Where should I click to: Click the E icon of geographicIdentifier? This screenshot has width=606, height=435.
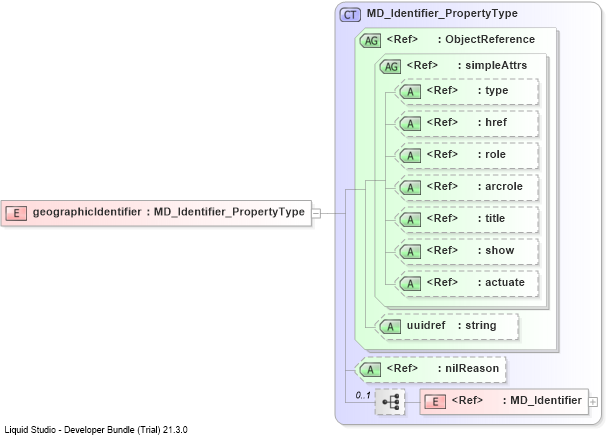coord(16,213)
